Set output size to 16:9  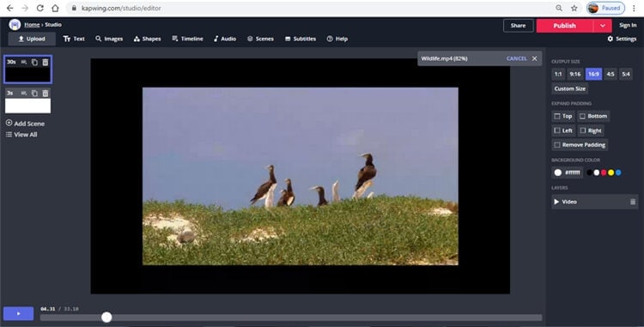tap(593, 74)
